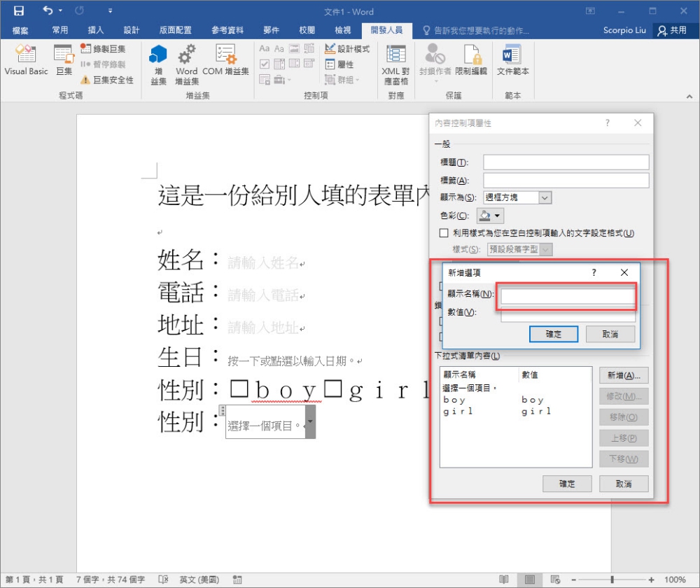Insert picture content control
The width and height of the screenshot is (700, 588).
point(294,48)
